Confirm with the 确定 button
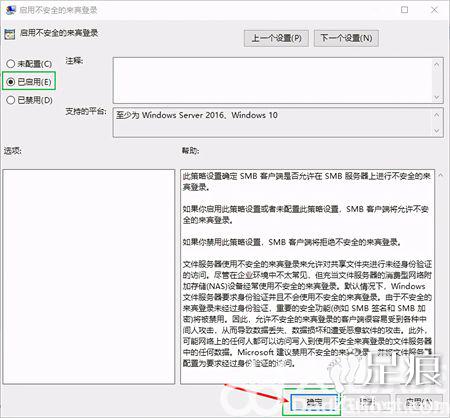Image resolution: width=450 pixels, height=418 pixels. (x=314, y=402)
